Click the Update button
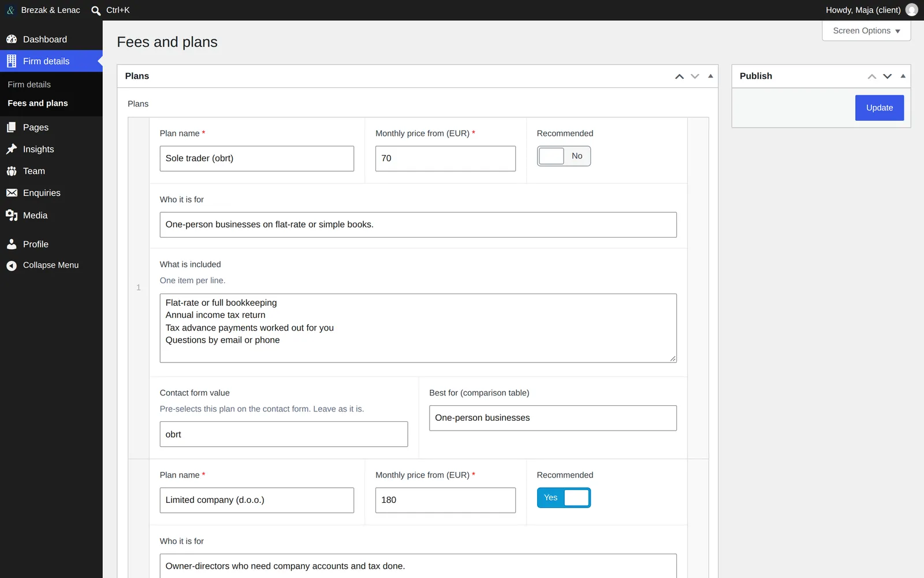Viewport: 924px width, 578px height. pyautogui.click(x=880, y=108)
